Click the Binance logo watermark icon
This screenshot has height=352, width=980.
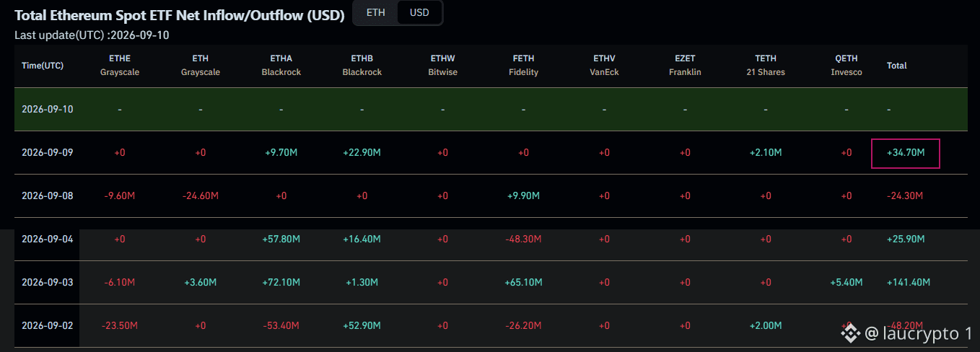[x=850, y=333]
